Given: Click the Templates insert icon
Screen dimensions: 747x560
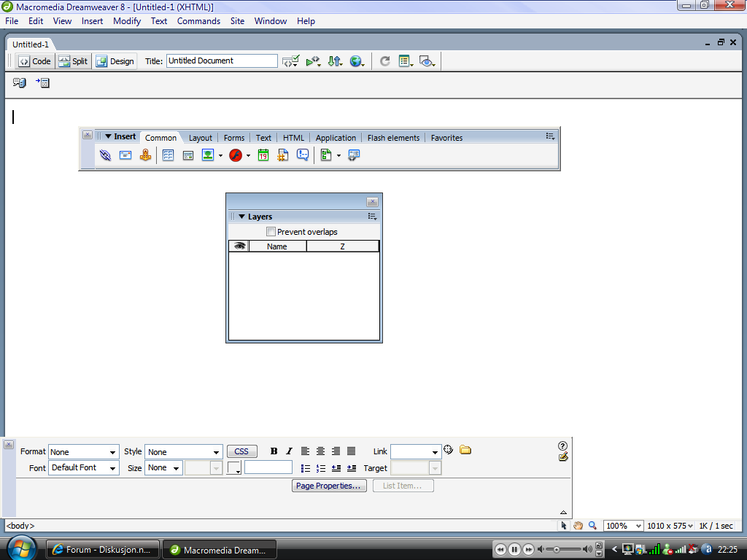Looking at the screenshot, I should pyautogui.click(x=326, y=155).
